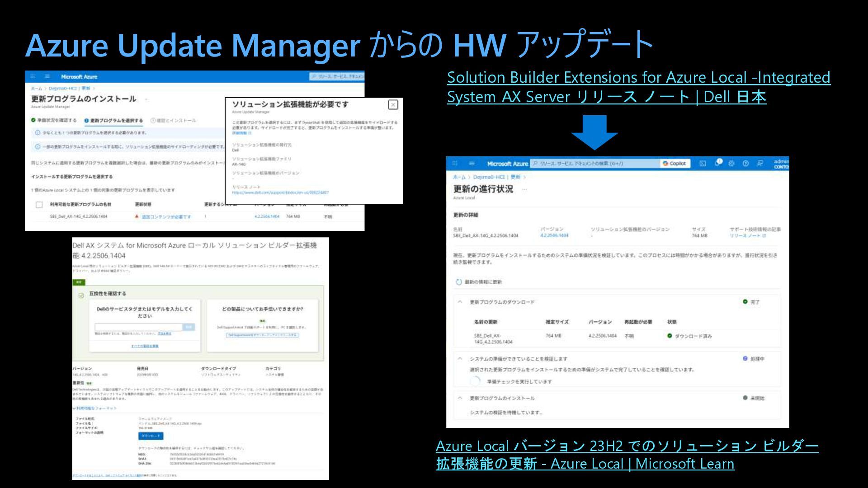Click the Dell SupportAssist download and install button
The height and width of the screenshot is (488, 868).
pos(262,335)
